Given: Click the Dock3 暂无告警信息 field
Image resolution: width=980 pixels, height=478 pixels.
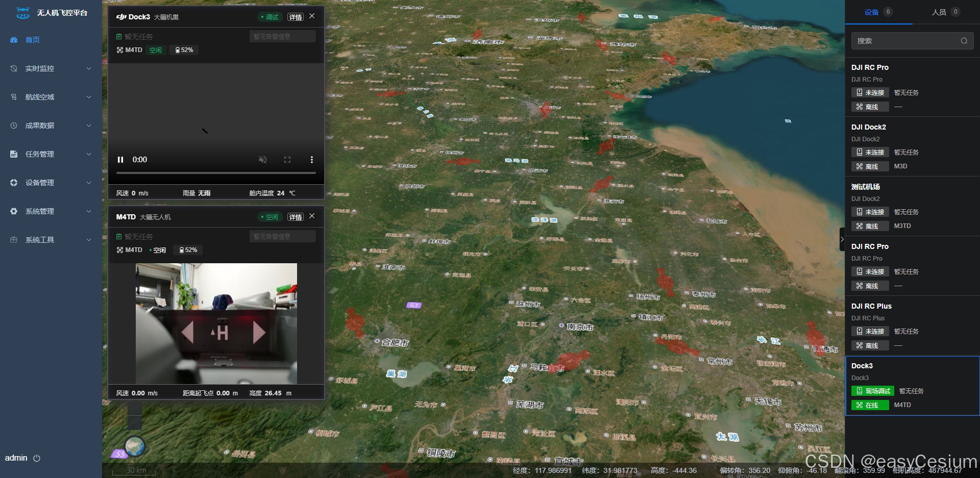Looking at the screenshot, I should coord(283,36).
